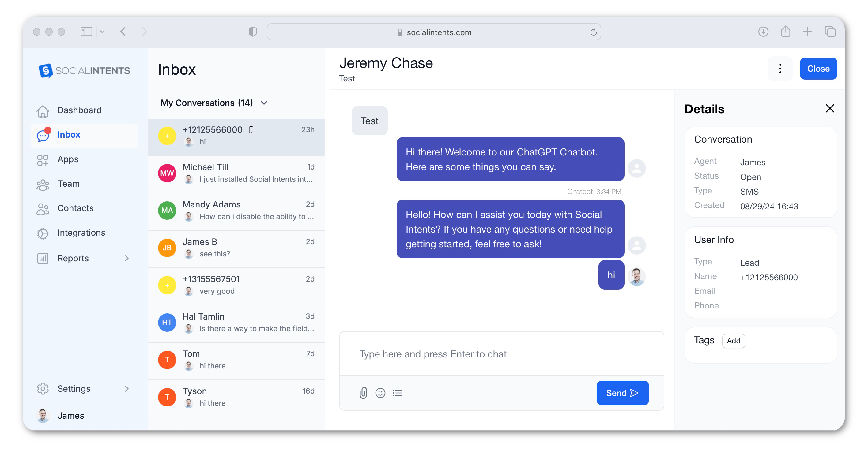868x456 pixels.
Task: Open the emoji picker icon
Action: pyautogui.click(x=380, y=392)
